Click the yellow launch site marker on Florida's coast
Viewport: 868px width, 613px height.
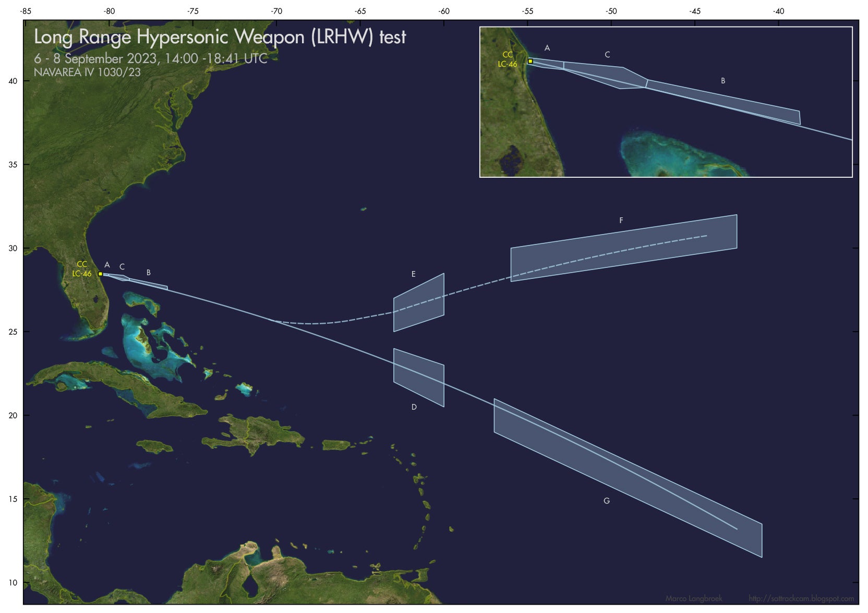(100, 274)
